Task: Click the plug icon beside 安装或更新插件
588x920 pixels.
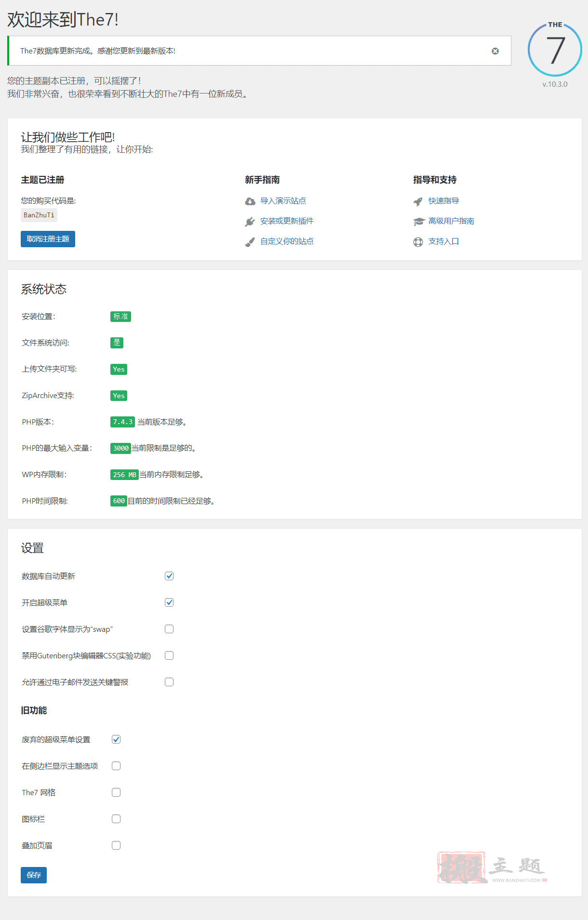Action: pos(250,222)
